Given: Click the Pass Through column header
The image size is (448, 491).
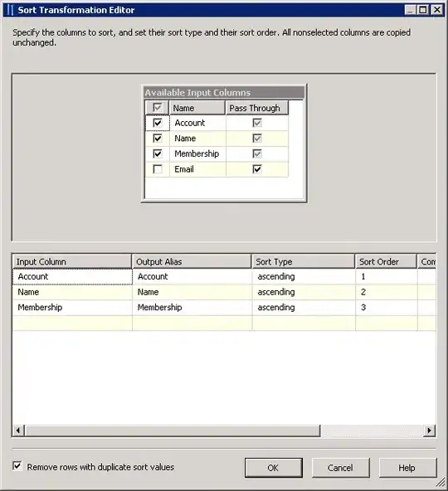Looking at the screenshot, I should coord(257,108).
